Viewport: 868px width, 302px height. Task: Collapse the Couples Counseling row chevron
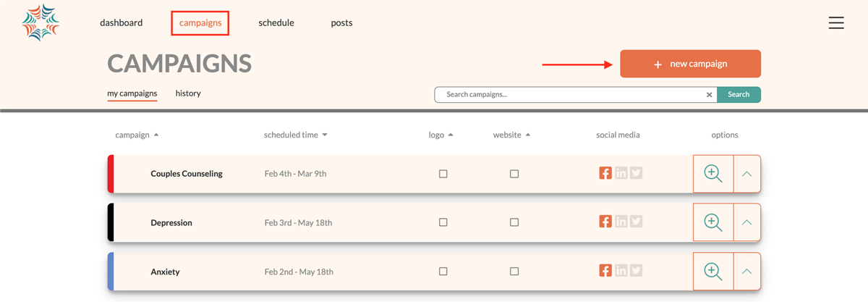(x=747, y=174)
